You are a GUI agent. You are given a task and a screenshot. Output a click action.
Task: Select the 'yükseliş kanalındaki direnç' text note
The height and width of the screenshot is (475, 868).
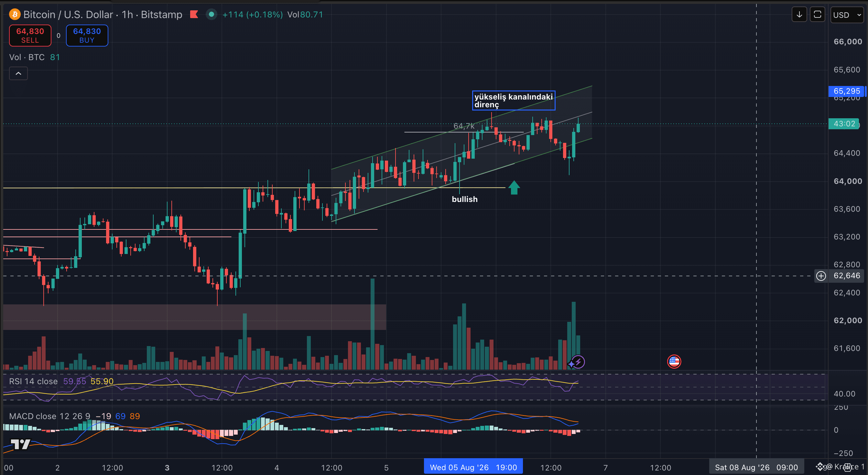click(x=514, y=100)
